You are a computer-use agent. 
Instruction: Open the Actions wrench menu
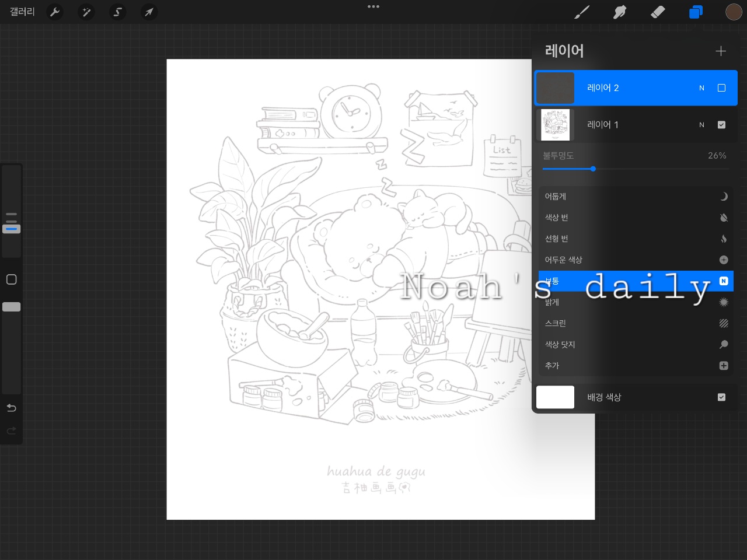click(x=55, y=12)
